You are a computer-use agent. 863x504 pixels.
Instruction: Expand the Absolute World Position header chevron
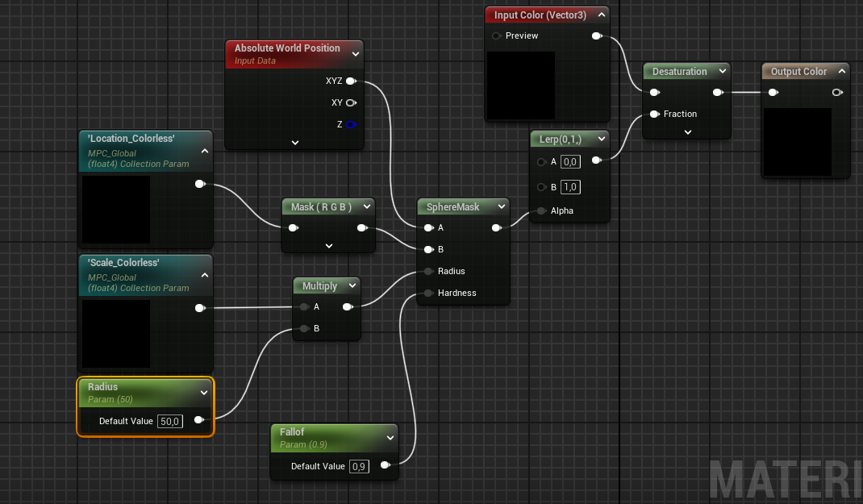[356, 54]
